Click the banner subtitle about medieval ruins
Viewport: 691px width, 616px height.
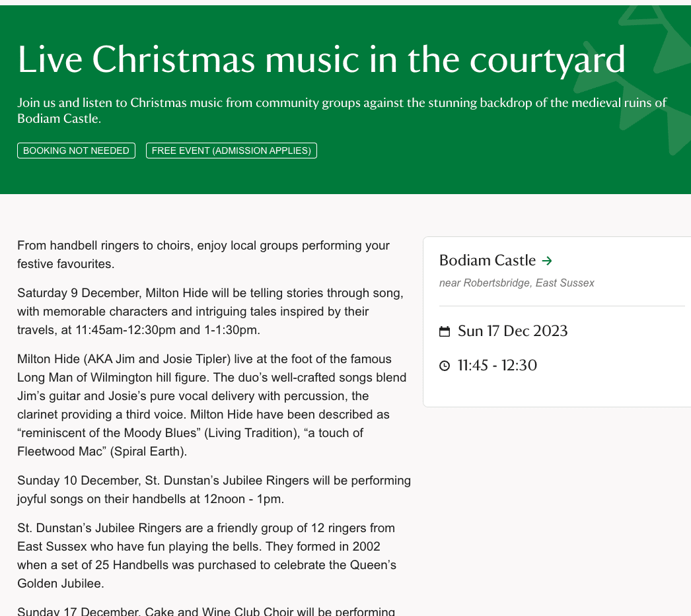(342, 110)
